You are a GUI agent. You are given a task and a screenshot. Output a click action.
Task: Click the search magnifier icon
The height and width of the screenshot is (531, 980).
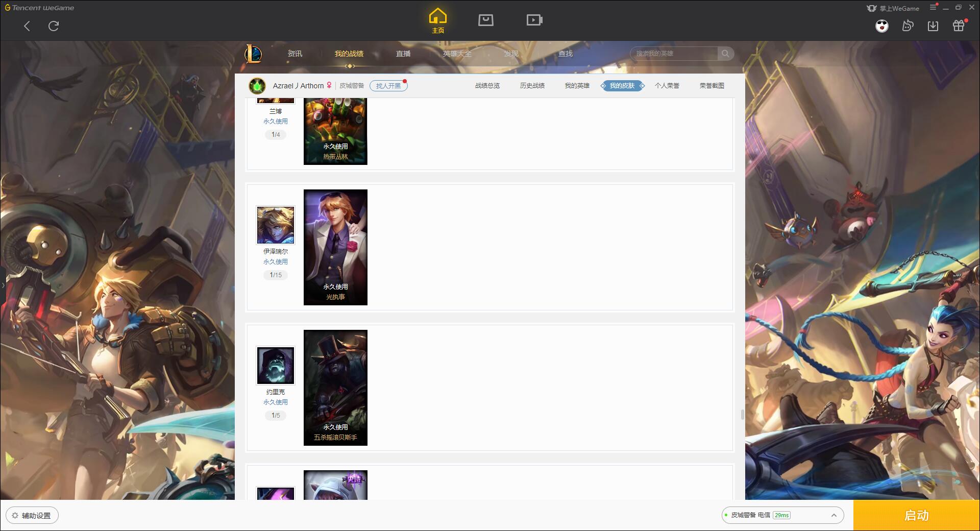tap(725, 54)
